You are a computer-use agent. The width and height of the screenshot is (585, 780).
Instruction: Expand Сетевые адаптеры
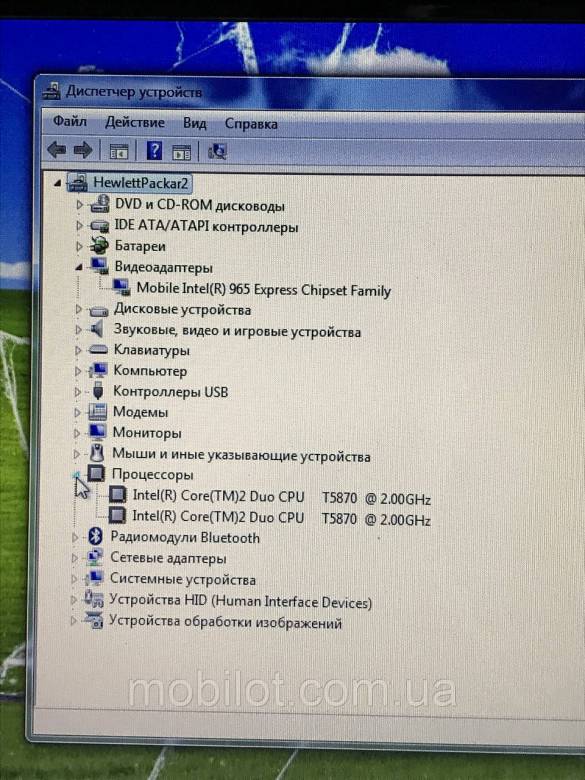[75, 558]
